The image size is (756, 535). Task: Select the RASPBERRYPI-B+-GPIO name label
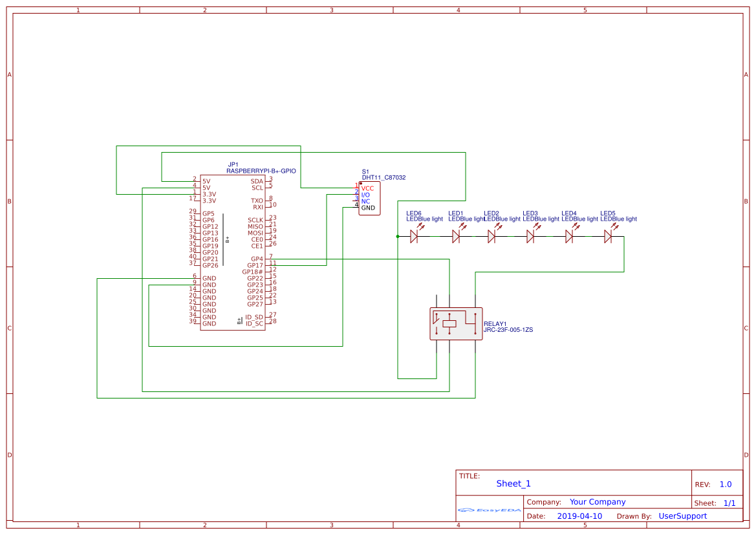pos(261,171)
